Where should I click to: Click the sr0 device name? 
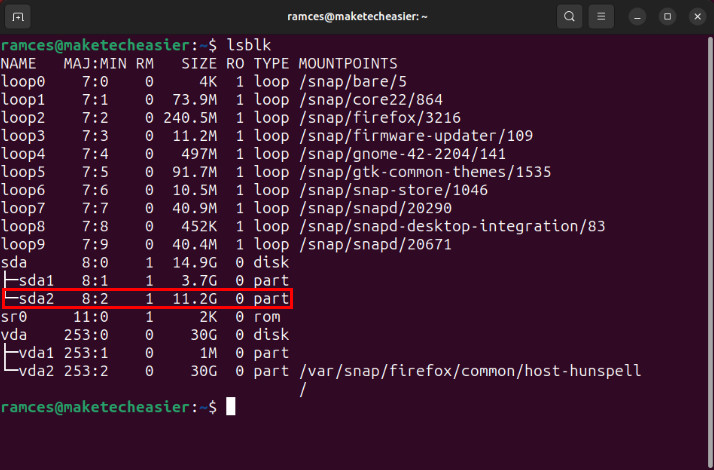[14, 317]
